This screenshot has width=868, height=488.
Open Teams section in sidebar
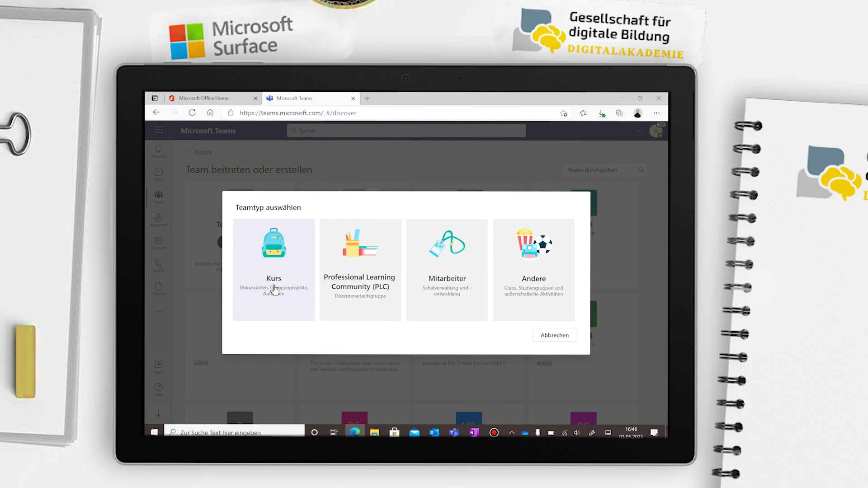coord(159,197)
